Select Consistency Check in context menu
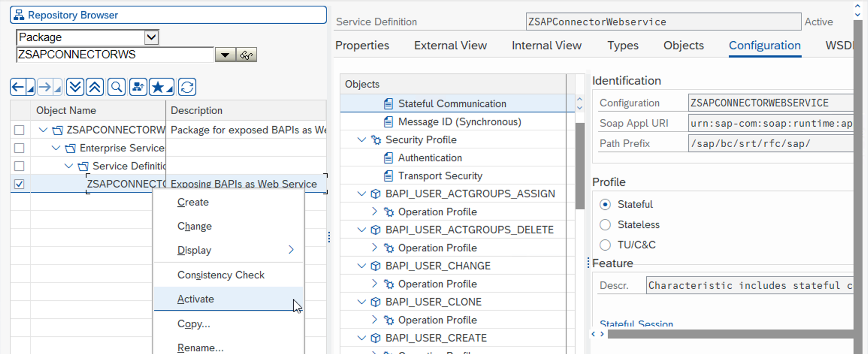This screenshot has height=354, width=868. click(221, 275)
